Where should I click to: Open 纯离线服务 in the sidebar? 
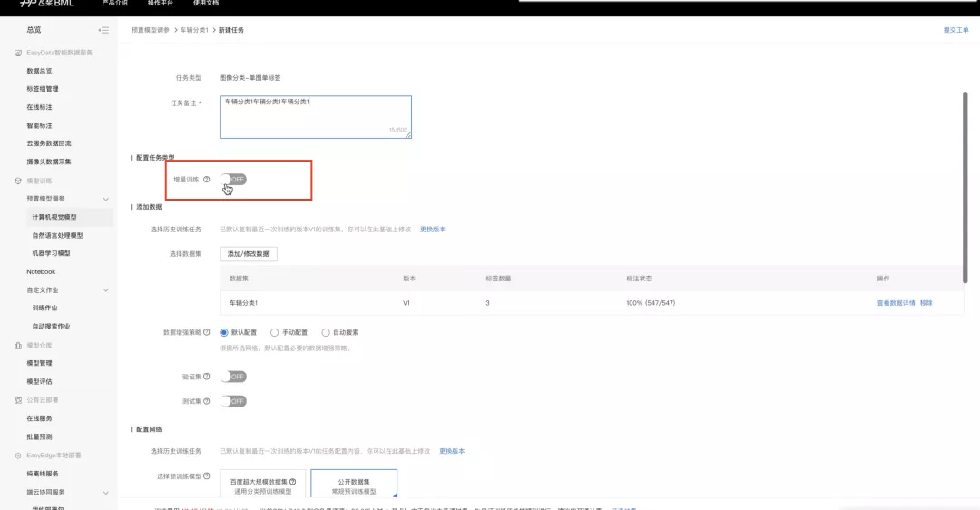point(43,474)
